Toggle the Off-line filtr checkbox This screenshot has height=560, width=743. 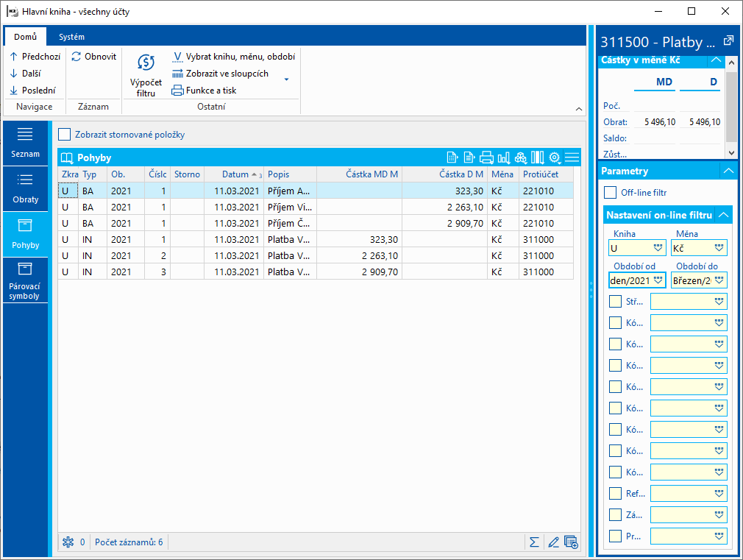click(x=610, y=193)
